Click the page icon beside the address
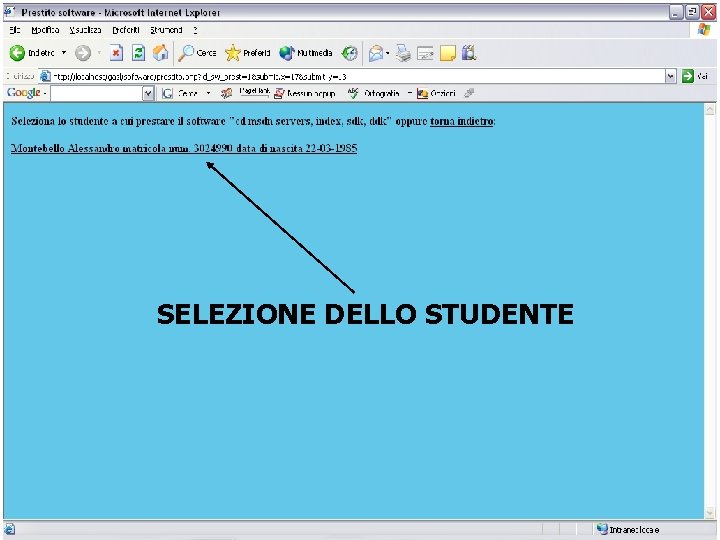The height and width of the screenshot is (540, 720). pos(45,76)
